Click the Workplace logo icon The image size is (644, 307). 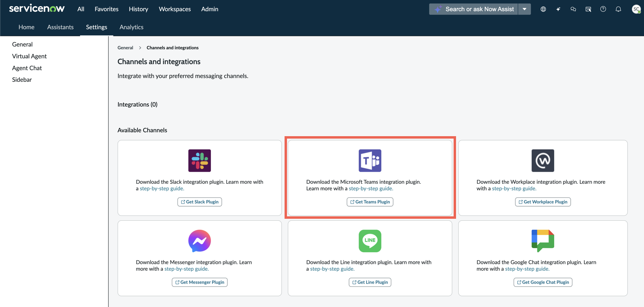click(543, 160)
